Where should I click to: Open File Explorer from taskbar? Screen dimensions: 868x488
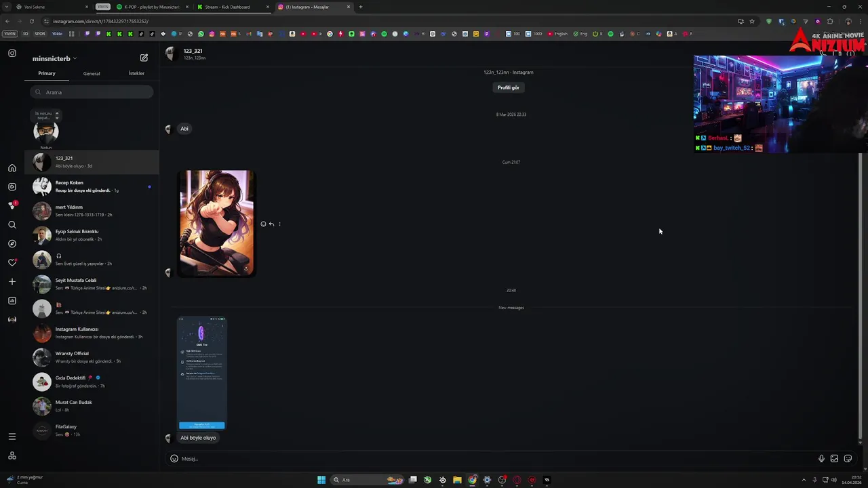coord(457,480)
